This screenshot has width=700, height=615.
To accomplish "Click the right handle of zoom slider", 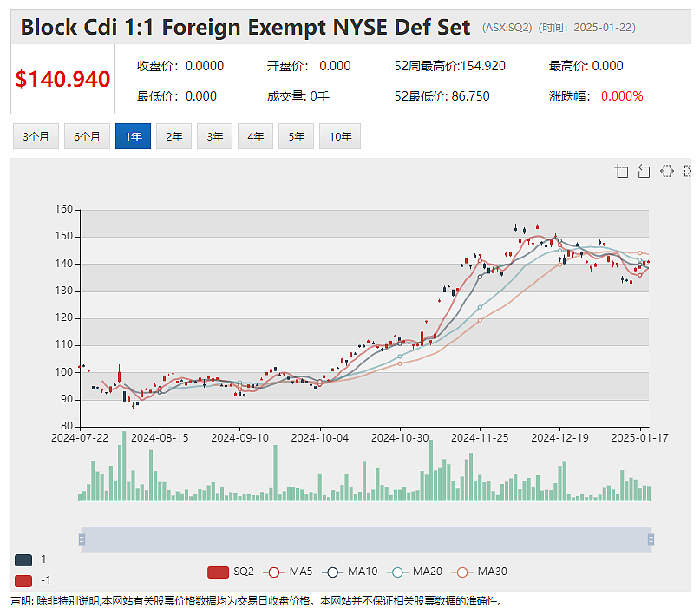I will coord(651,540).
